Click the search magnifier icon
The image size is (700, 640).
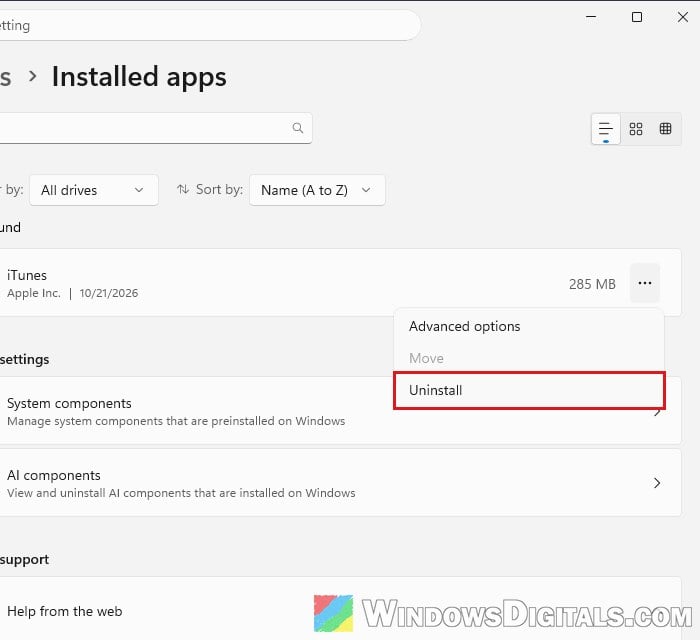coord(298,128)
